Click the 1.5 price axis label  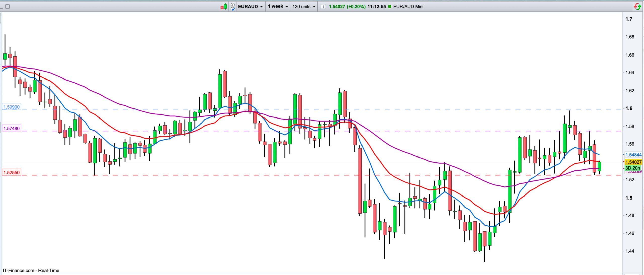coord(629,198)
